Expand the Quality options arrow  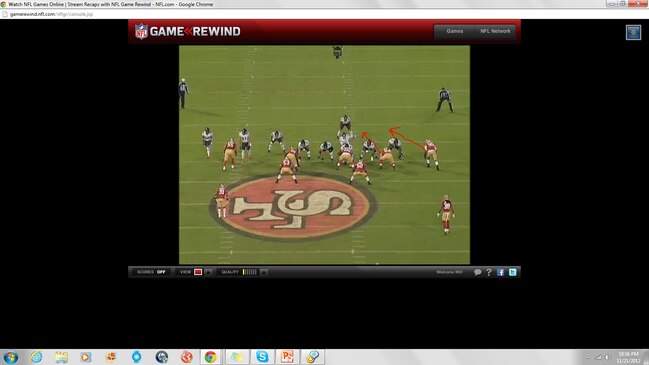264,272
